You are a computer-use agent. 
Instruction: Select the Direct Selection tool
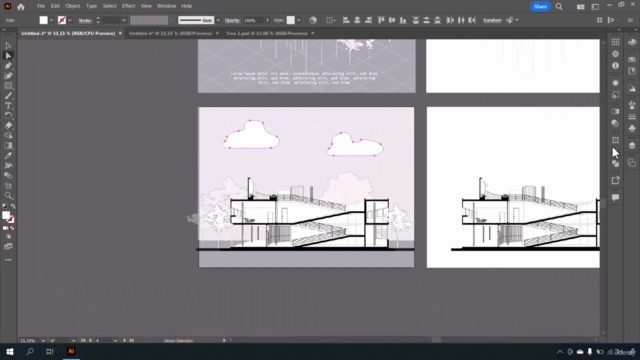click(x=8, y=56)
